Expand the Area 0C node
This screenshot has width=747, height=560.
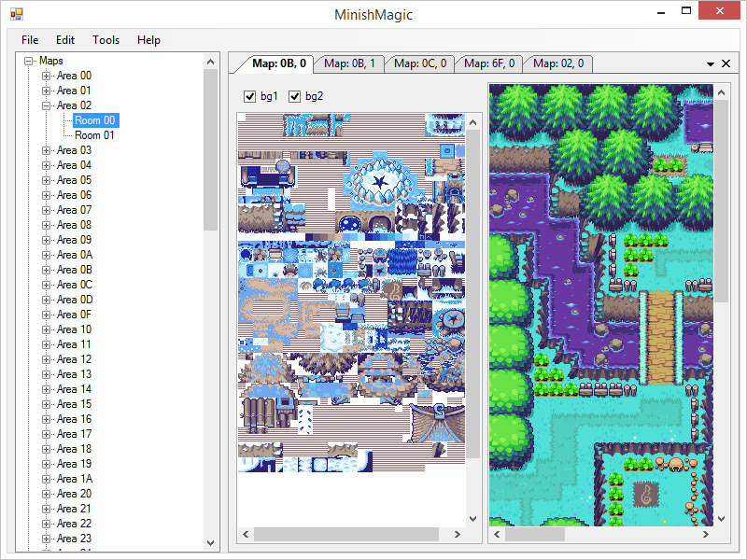[46, 285]
